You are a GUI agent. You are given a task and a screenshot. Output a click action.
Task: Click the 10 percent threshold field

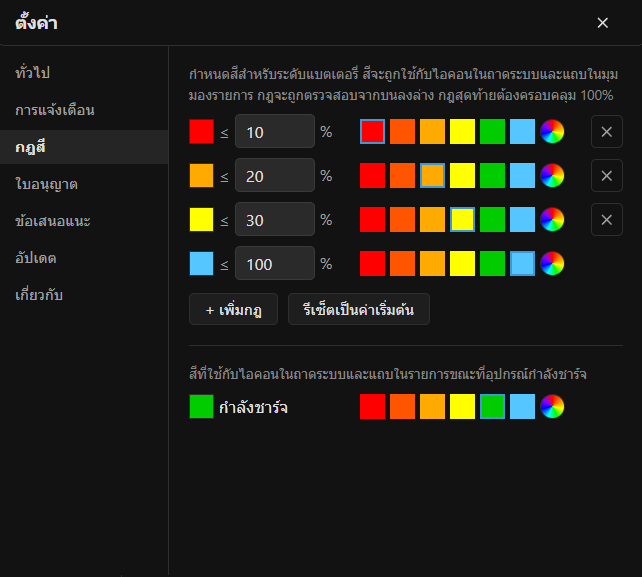pyautogui.click(x=275, y=131)
